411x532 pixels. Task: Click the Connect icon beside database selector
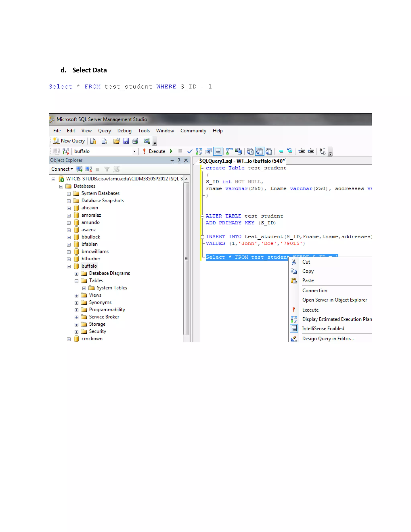(56, 151)
